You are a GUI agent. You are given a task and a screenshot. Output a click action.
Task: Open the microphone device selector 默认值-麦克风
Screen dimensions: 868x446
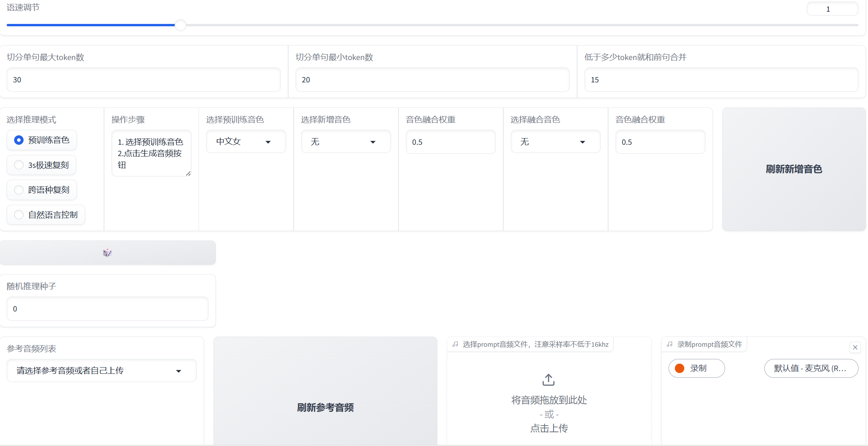[x=811, y=368]
